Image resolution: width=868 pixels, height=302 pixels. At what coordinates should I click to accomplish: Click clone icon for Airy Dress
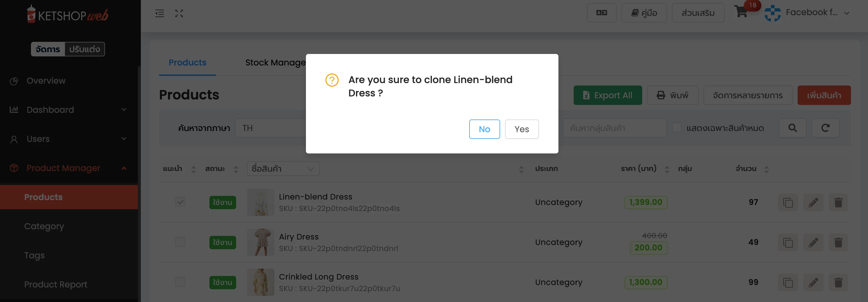(x=788, y=242)
